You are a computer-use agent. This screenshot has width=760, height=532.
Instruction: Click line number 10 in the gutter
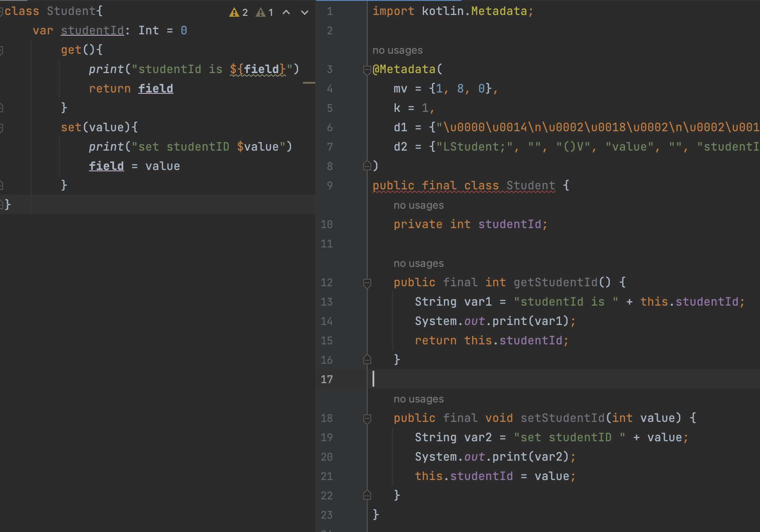pos(327,225)
